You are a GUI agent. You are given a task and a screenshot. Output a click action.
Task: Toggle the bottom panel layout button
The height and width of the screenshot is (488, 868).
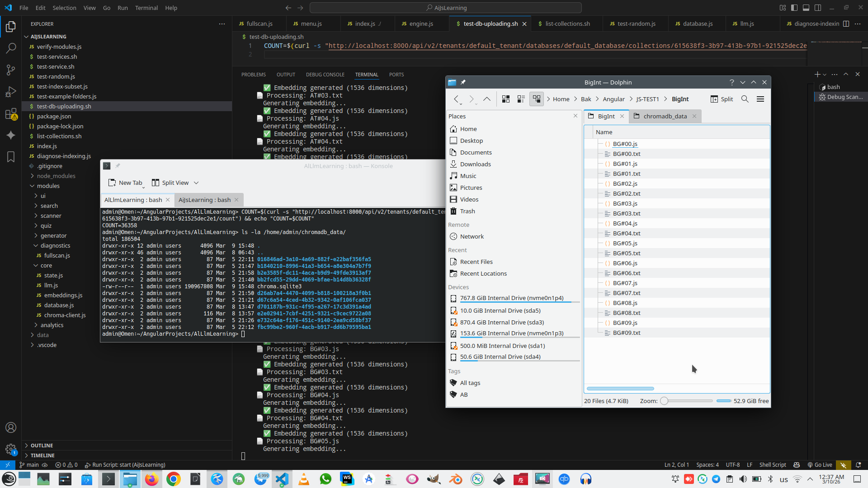[x=806, y=8]
